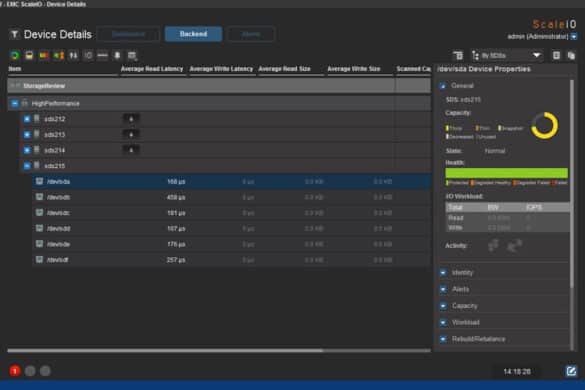The height and width of the screenshot is (390, 585).
Task: Click the up/down arrows toolbar icon
Action: click(73, 56)
